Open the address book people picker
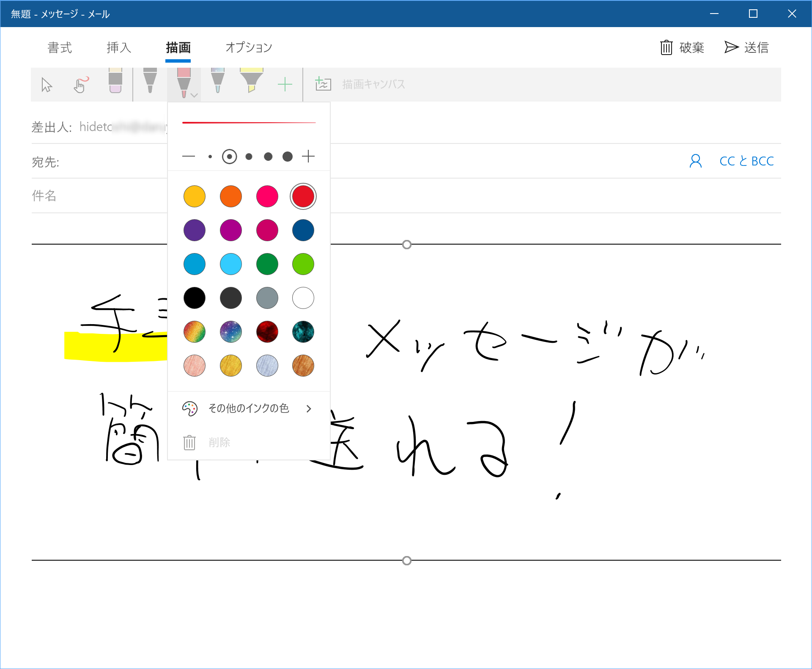The height and width of the screenshot is (669, 812). coord(695,161)
